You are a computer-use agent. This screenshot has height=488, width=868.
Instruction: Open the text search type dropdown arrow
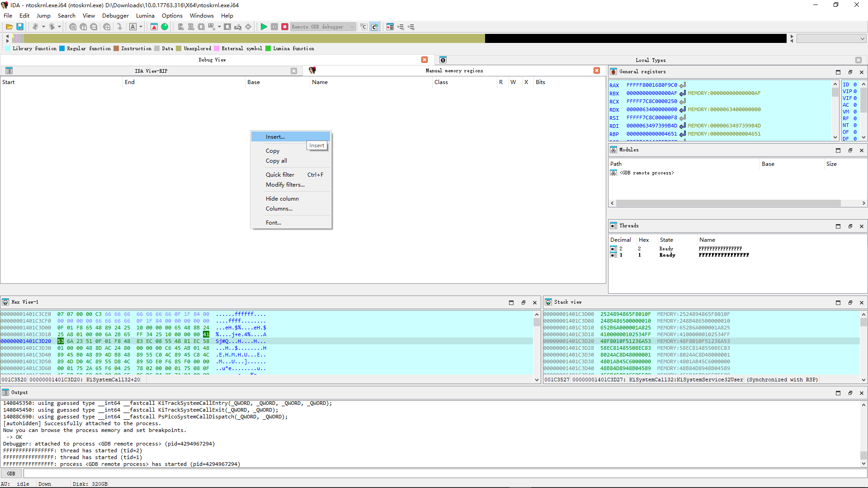pyautogui.click(x=141, y=27)
